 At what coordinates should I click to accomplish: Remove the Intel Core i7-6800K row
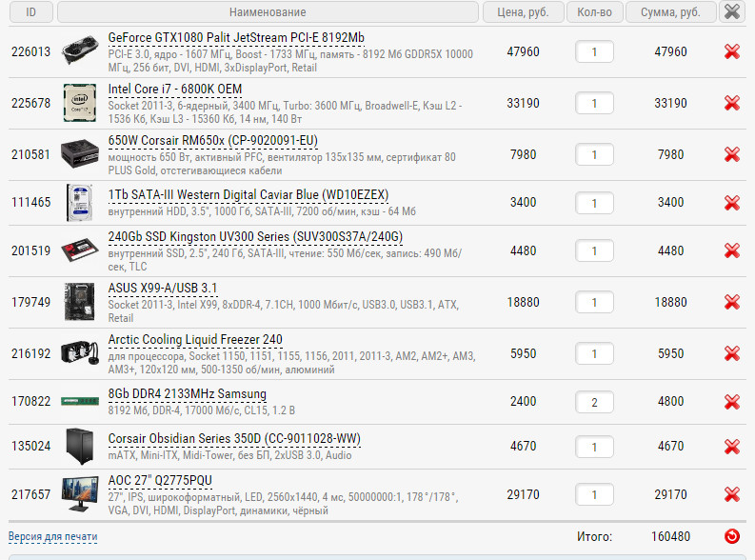tap(732, 103)
